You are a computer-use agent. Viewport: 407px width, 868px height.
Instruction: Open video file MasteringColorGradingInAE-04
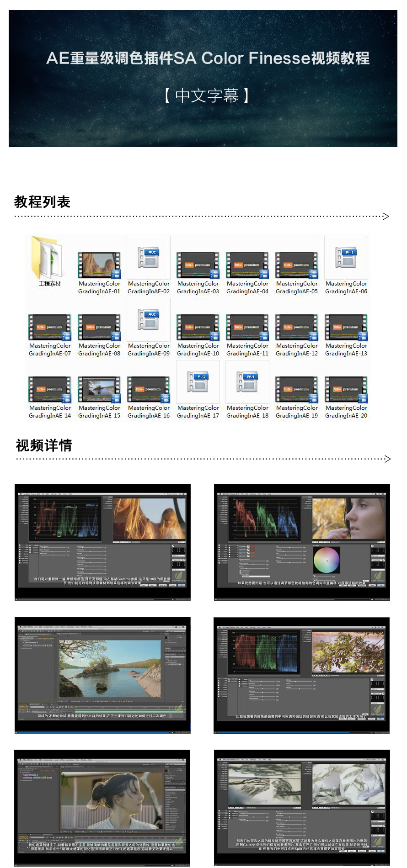pyautogui.click(x=247, y=265)
